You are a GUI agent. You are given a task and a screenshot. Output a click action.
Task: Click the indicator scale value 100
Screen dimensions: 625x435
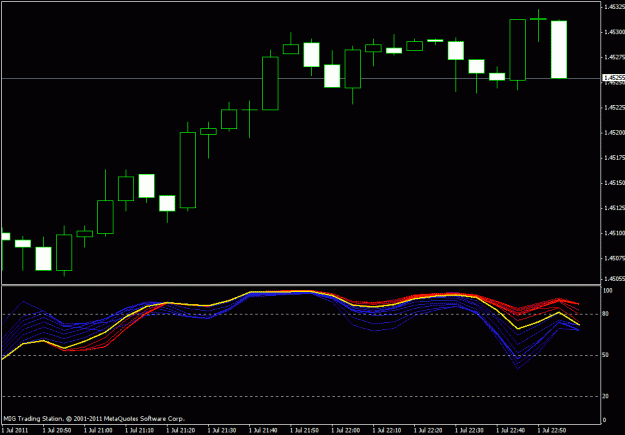607,290
